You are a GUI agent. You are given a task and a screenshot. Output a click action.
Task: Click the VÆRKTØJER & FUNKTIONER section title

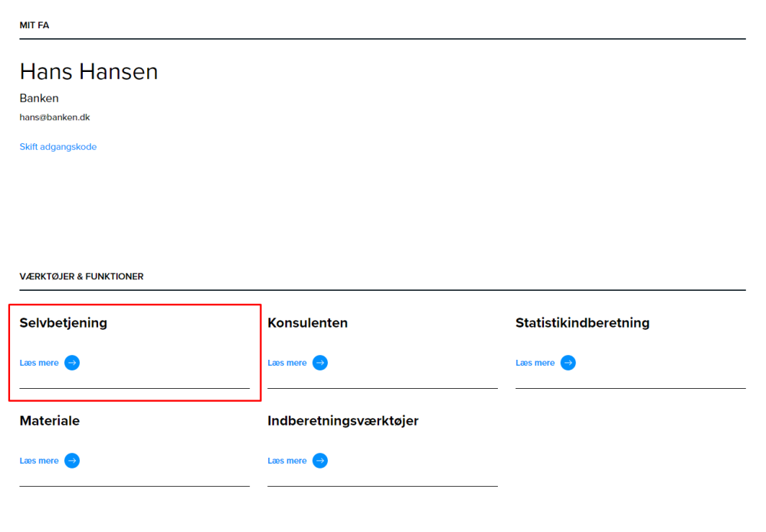[82, 277]
